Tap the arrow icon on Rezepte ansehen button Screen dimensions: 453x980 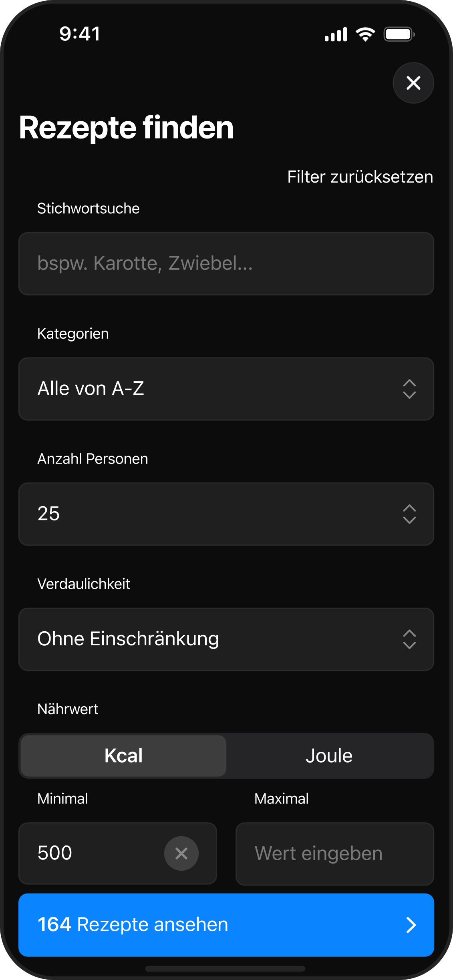tap(411, 925)
